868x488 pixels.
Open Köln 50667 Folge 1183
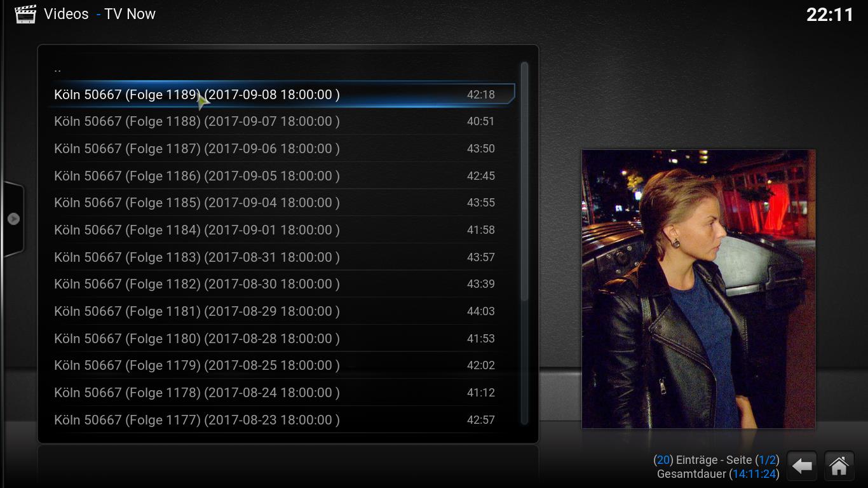[x=281, y=257]
